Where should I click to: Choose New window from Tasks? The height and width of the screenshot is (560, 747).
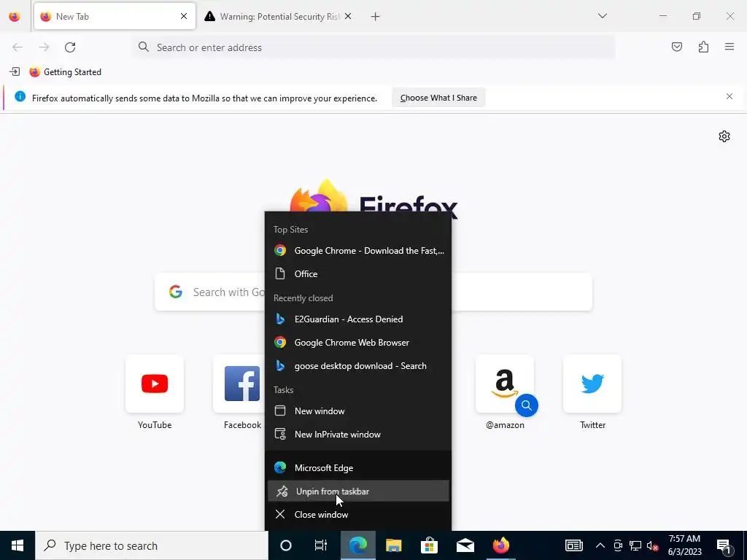pyautogui.click(x=358, y=411)
